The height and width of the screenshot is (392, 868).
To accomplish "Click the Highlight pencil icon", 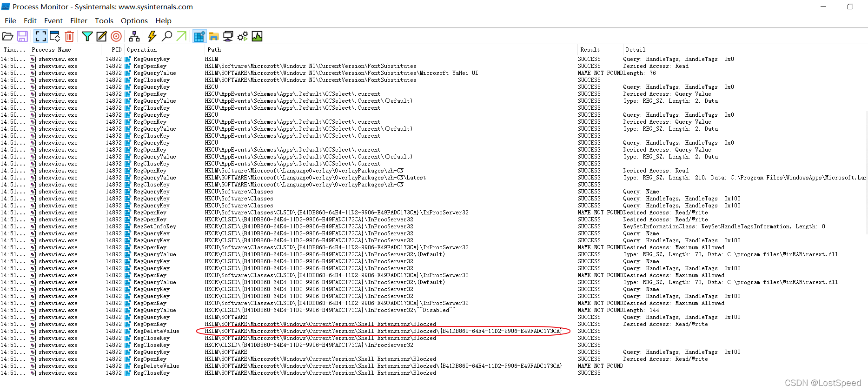I will (101, 36).
